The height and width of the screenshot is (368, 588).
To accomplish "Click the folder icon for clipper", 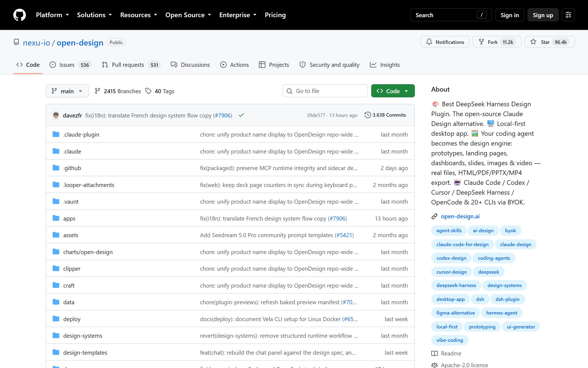I will pyautogui.click(x=56, y=269).
